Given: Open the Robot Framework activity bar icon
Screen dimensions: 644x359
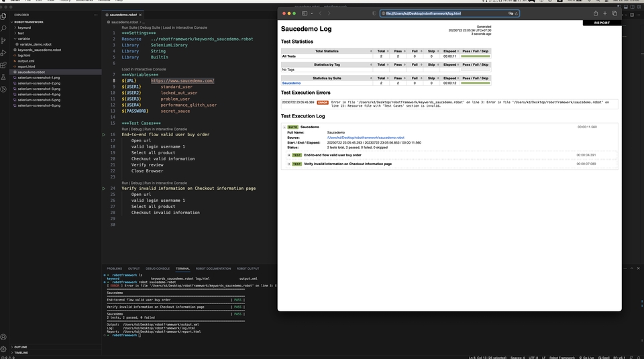Looking at the screenshot, I should coord(3,89).
